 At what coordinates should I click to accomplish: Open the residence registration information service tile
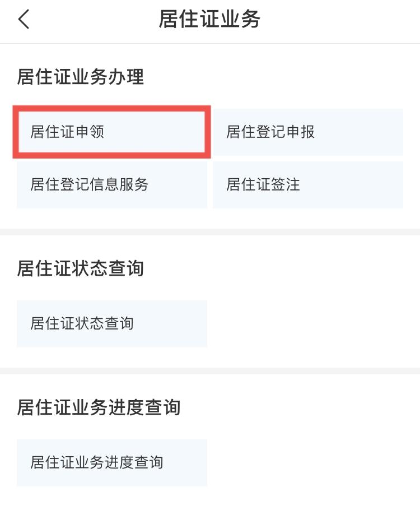[x=112, y=185]
